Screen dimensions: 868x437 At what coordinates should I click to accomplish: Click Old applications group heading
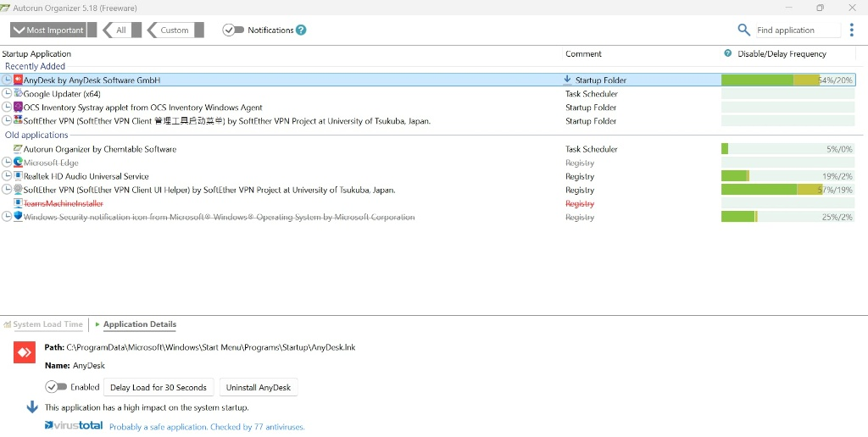point(36,135)
